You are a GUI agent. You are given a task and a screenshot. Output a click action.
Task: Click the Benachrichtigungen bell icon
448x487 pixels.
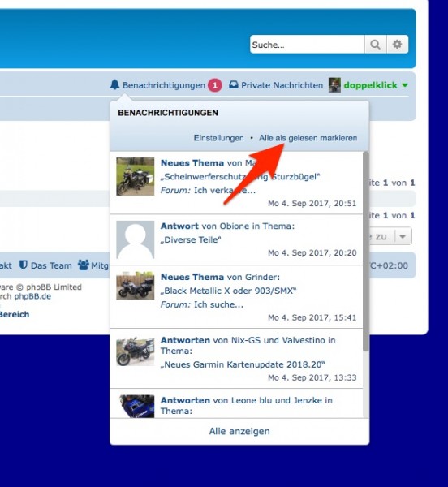[x=115, y=84]
